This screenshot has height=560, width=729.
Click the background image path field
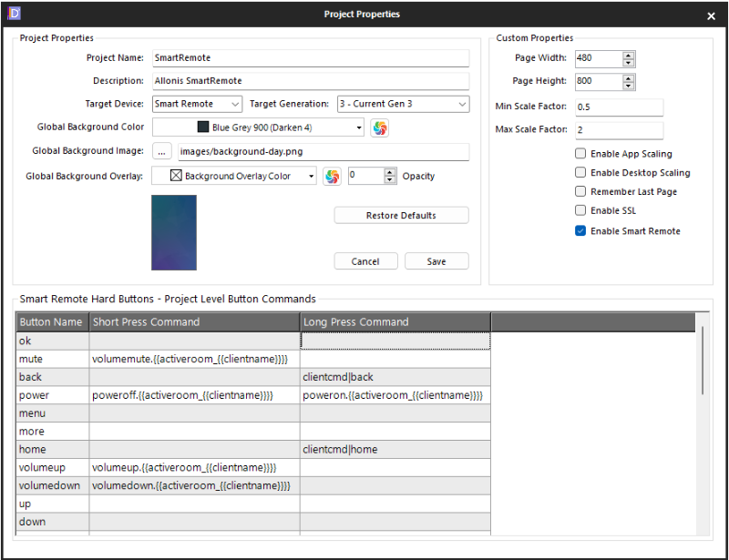[x=323, y=151]
